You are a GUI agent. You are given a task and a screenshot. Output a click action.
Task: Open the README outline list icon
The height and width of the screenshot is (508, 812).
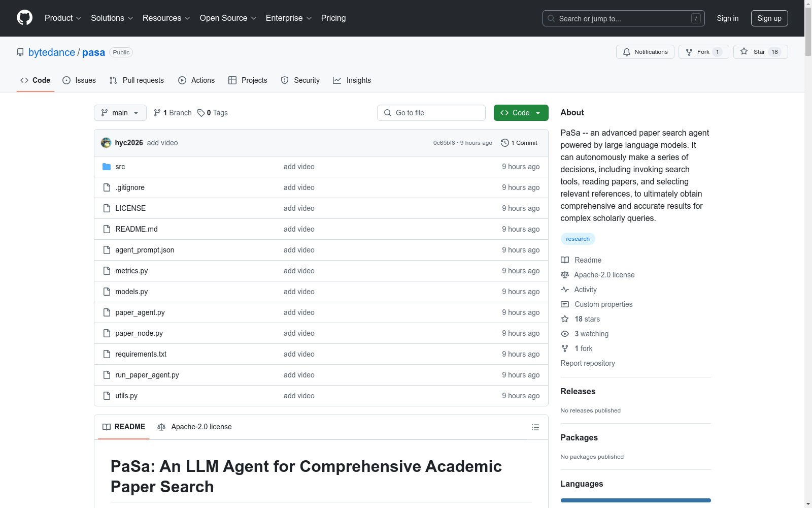535,427
